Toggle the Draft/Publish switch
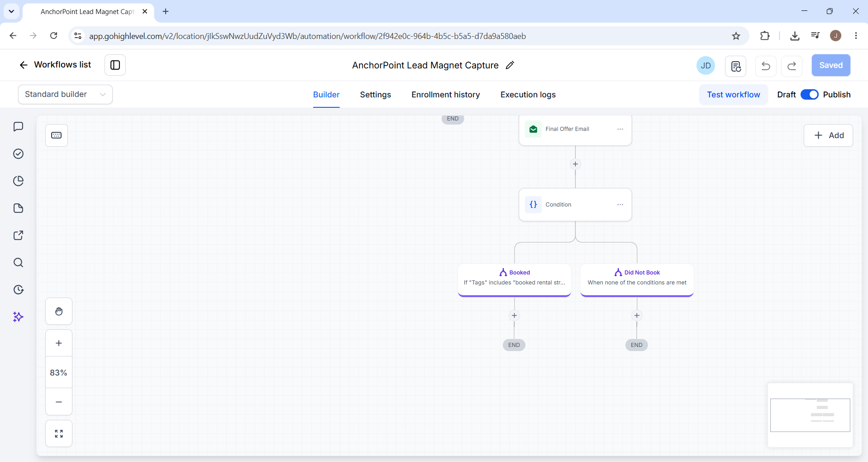 (809, 94)
